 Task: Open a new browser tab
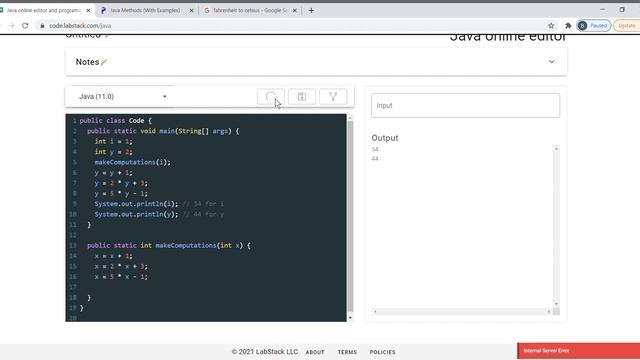coord(311,11)
